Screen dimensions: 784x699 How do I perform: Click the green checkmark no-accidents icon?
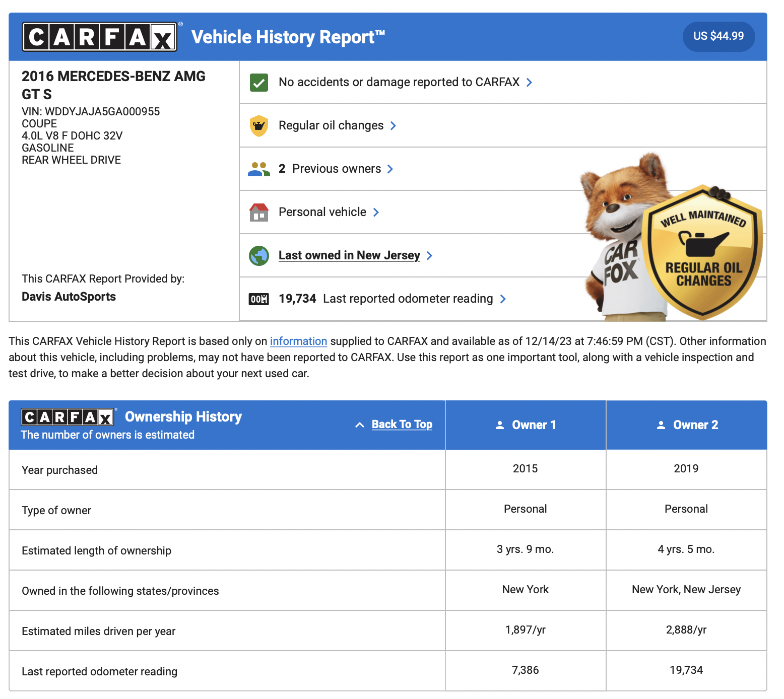tap(259, 83)
